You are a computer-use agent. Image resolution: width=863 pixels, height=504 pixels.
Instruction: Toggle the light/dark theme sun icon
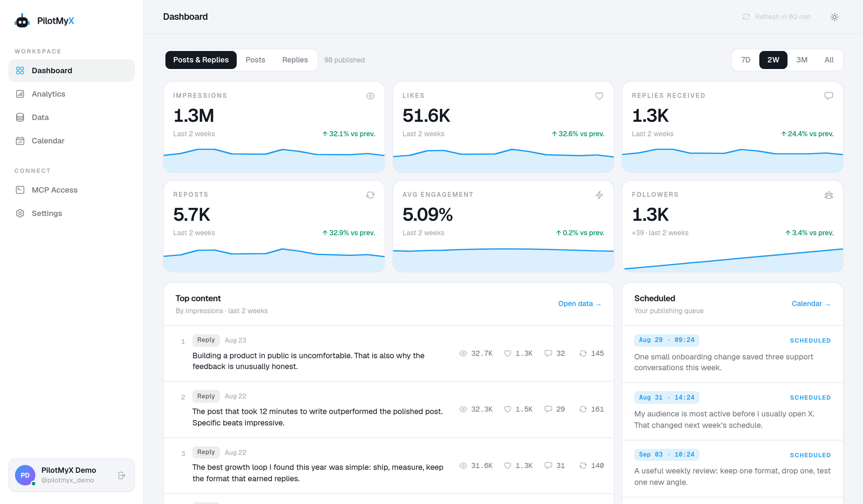point(835,17)
